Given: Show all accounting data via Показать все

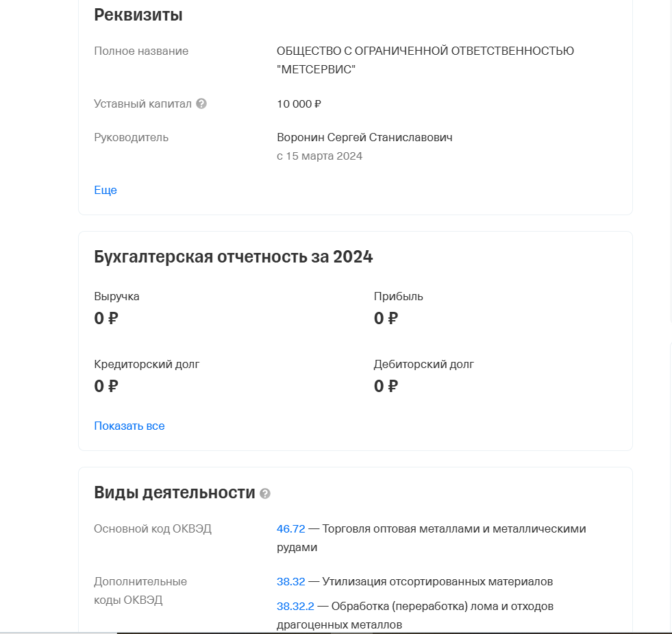Looking at the screenshot, I should click(x=129, y=426).
